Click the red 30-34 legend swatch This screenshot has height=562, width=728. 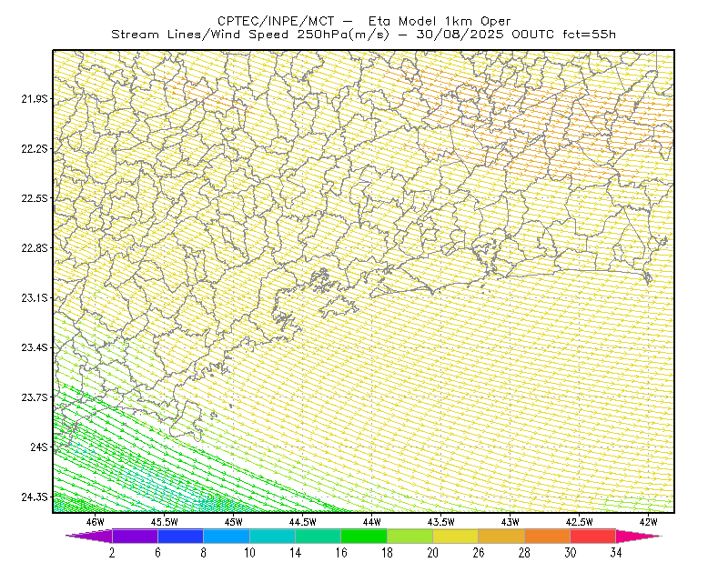pos(593,536)
